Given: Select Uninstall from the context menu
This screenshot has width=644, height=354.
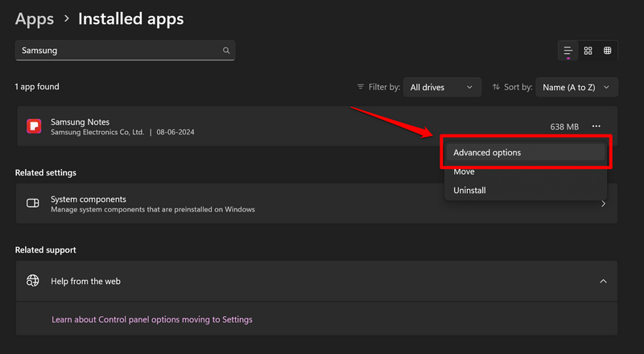Looking at the screenshot, I should click(469, 191).
